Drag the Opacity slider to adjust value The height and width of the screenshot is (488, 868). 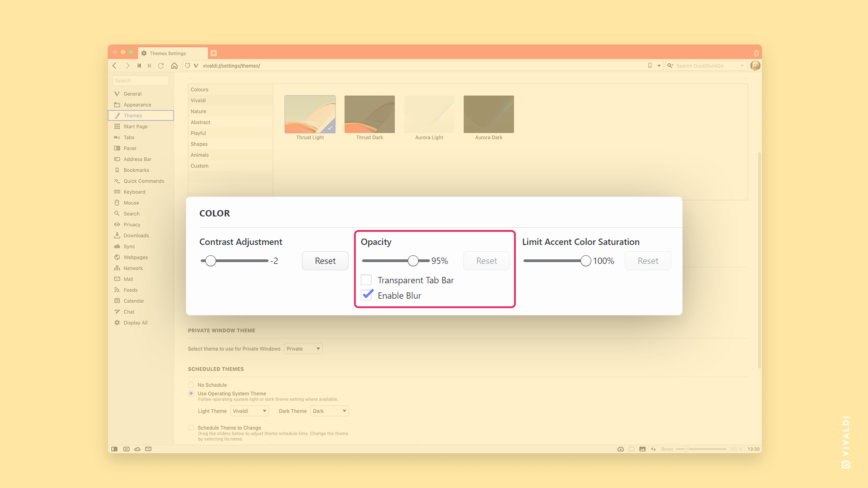[x=413, y=260]
